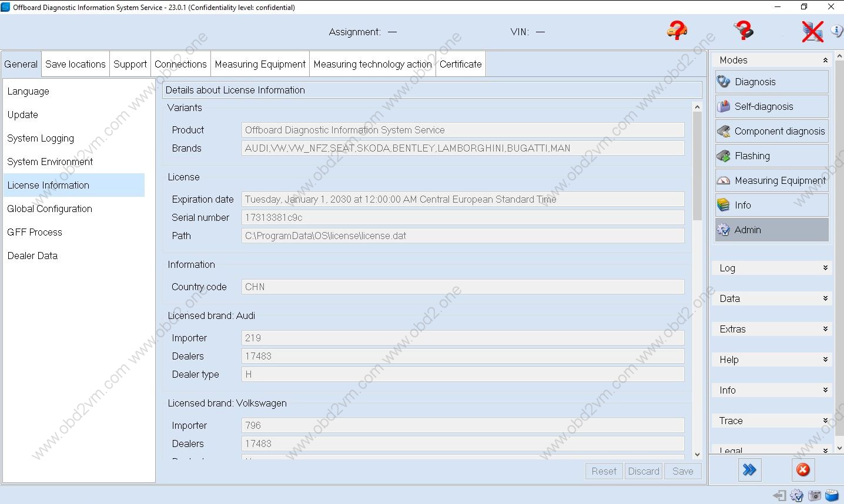Select Dealer Data in the left list

32,256
